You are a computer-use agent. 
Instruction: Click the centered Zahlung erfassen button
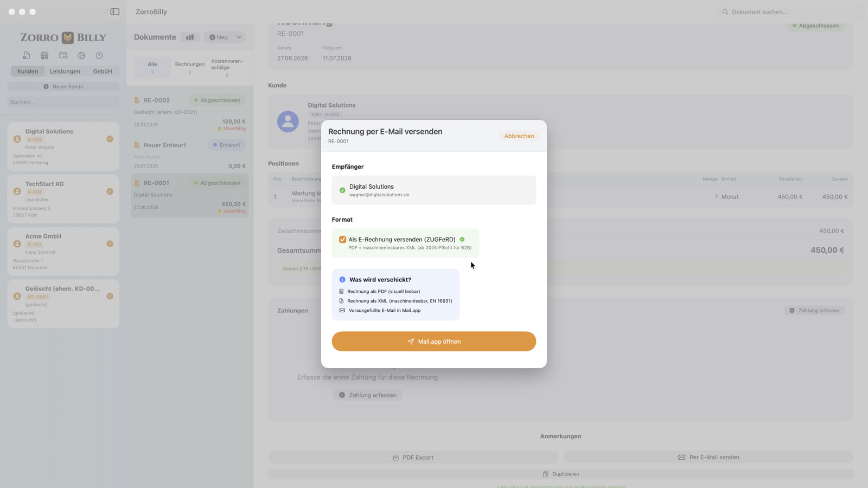[x=367, y=395]
